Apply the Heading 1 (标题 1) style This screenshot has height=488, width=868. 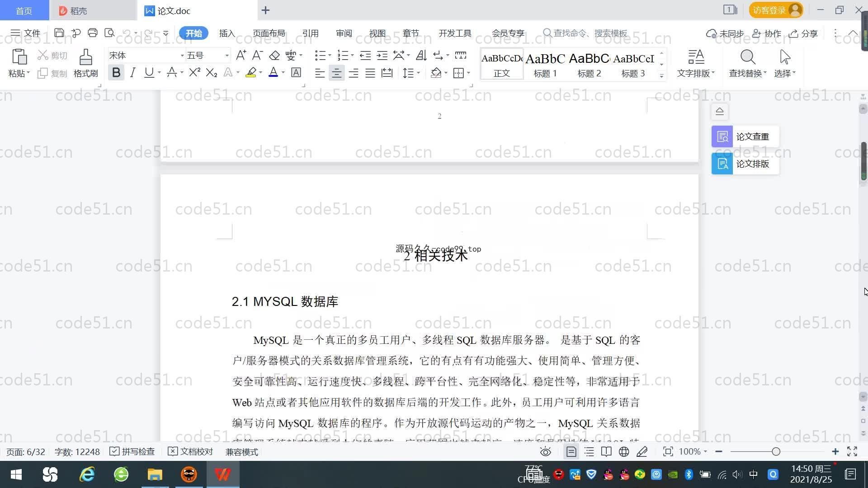point(545,65)
